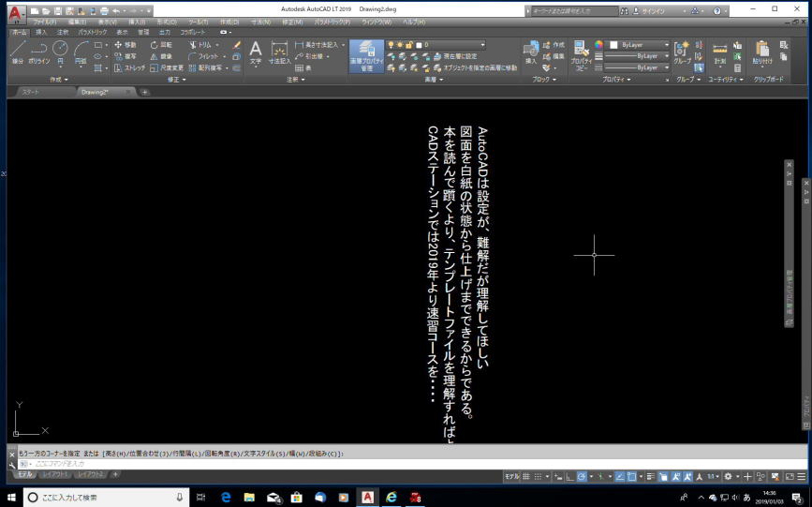Click the white layer color swatch next to 0

419,45
